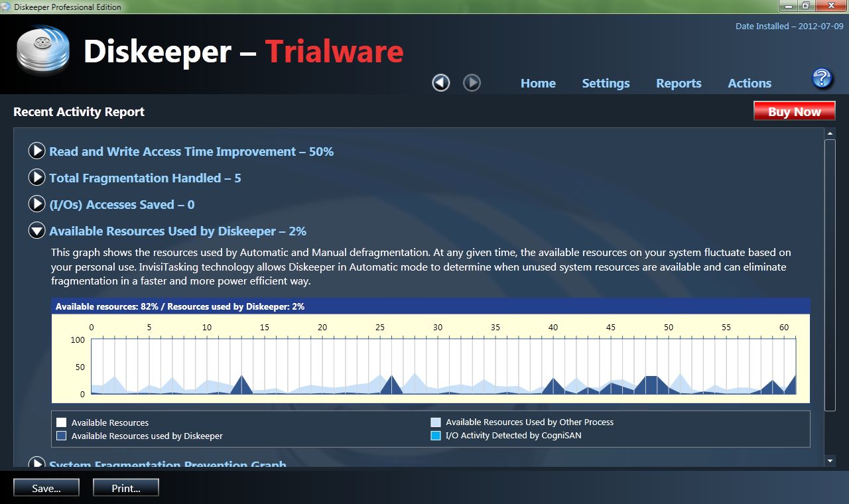849x504 pixels.
Task: Expand Read and Write Access Time Improvement section
Action: coord(36,151)
